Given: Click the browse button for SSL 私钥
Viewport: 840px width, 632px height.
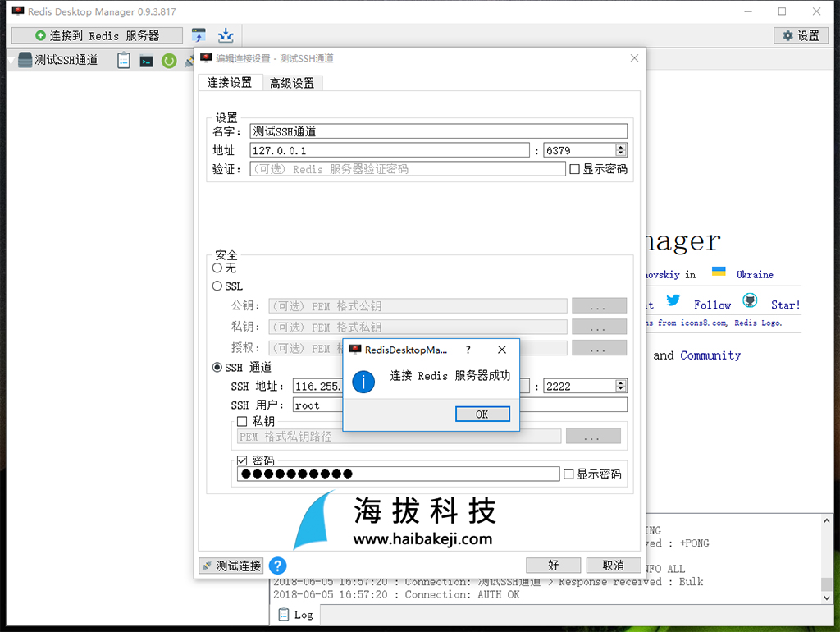Looking at the screenshot, I should click(x=599, y=327).
